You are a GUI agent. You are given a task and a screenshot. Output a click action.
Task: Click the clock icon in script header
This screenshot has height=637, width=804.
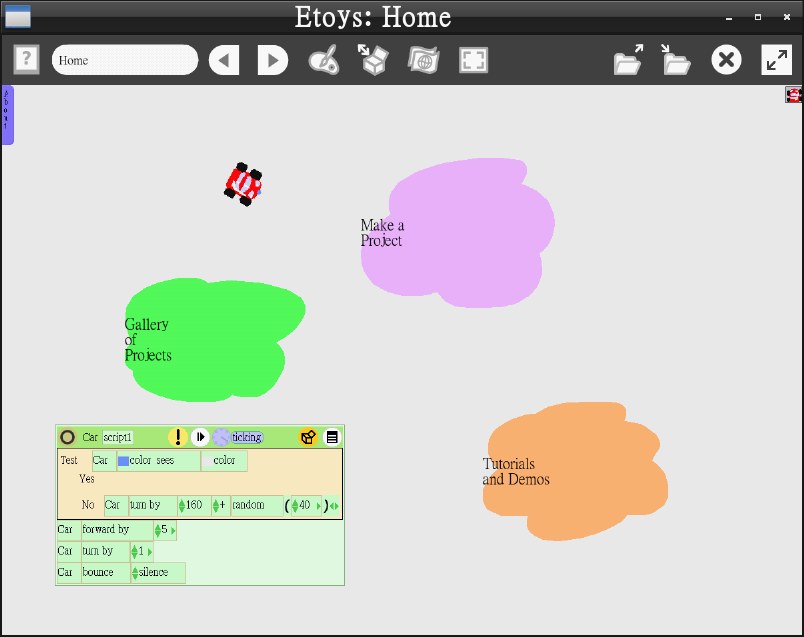coord(221,437)
